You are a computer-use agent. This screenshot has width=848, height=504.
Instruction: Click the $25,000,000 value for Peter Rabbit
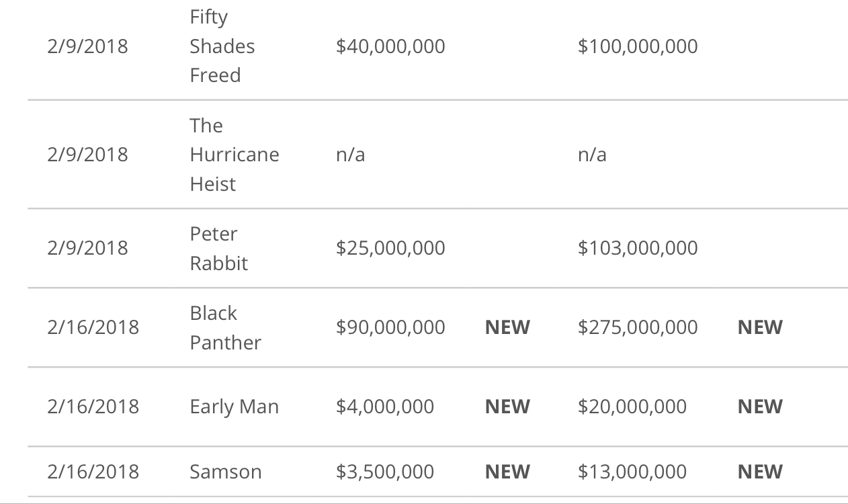[390, 248]
